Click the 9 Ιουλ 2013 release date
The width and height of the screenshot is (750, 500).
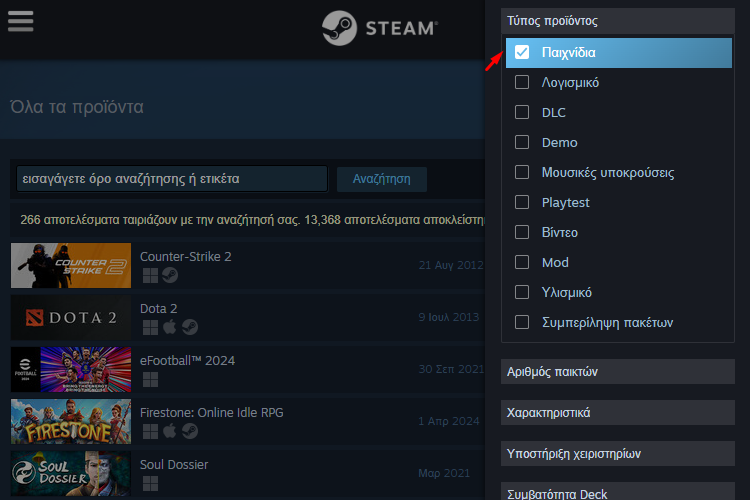(x=449, y=317)
